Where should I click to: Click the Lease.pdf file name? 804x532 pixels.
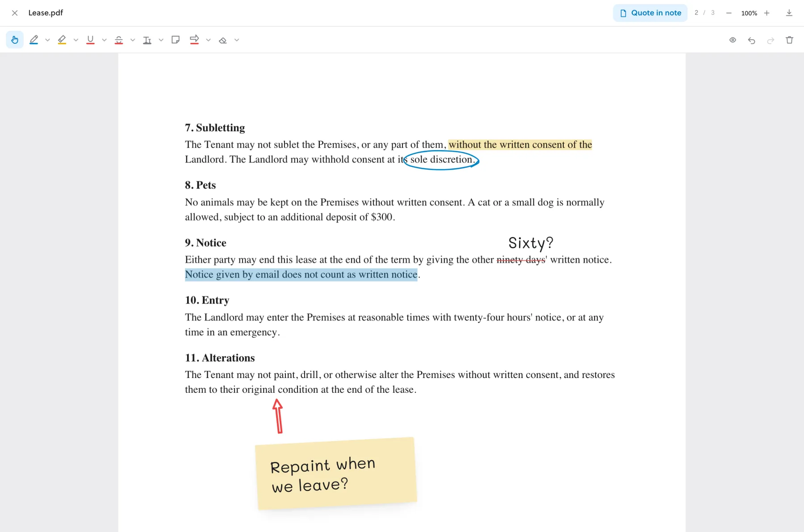46,13
